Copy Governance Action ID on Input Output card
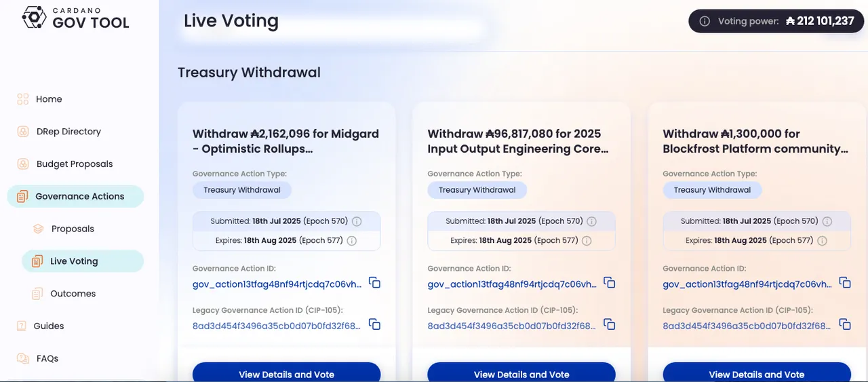The height and width of the screenshot is (382, 868). (609, 282)
